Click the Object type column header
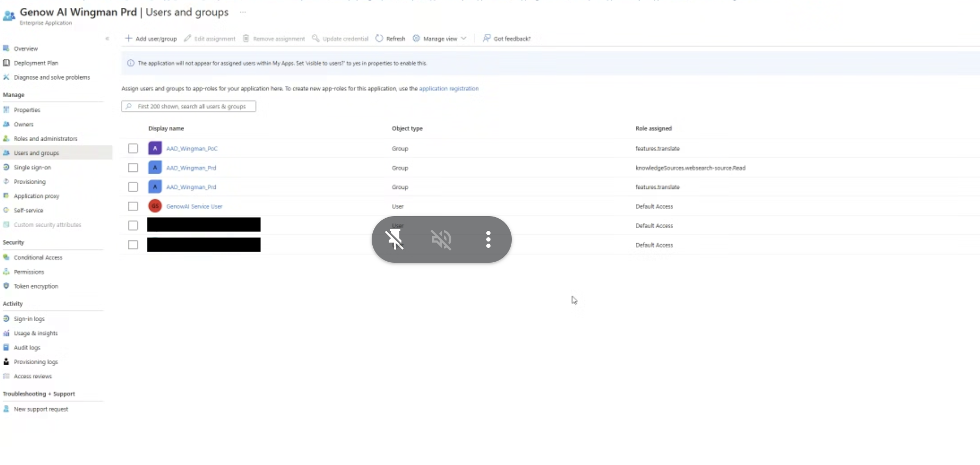Screen dimensions: 980x465 pos(407,128)
